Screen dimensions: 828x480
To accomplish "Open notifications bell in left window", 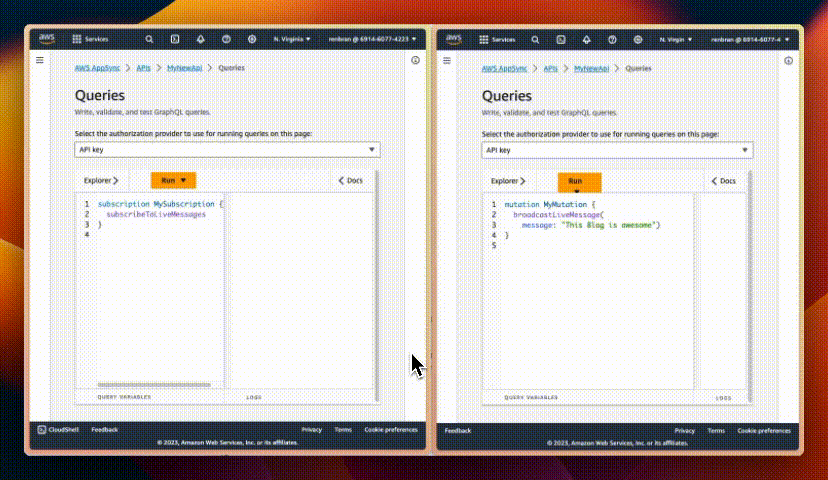I will click(x=201, y=39).
